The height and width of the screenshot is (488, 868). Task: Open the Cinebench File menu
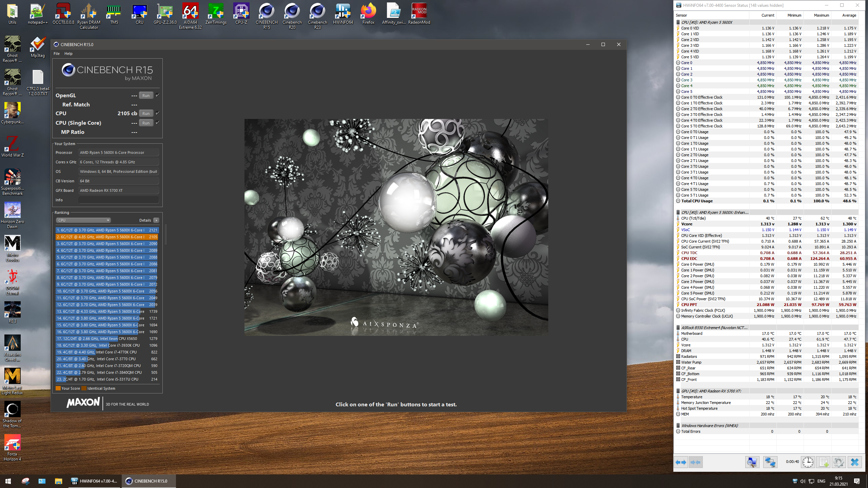(x=57, y=54)
